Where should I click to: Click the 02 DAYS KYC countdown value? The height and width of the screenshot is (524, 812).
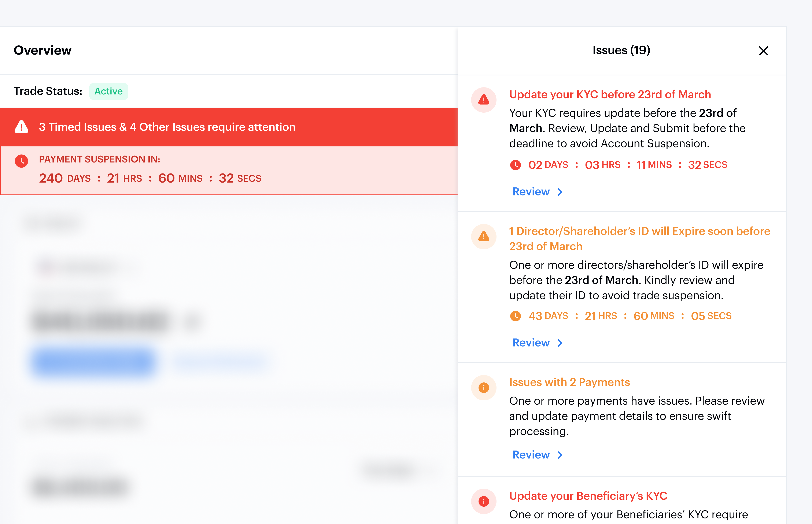click(x=548, y=165)
